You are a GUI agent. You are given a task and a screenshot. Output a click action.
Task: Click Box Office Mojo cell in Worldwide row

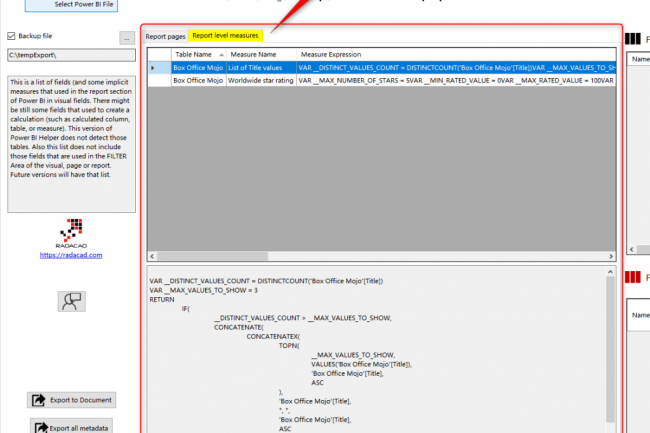(x=199, y=80)
